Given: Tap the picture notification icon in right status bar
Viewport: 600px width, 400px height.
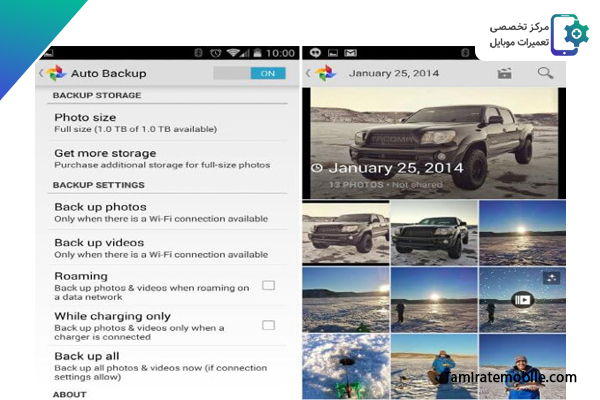Looking at the screenshot, I should [333, 53].
